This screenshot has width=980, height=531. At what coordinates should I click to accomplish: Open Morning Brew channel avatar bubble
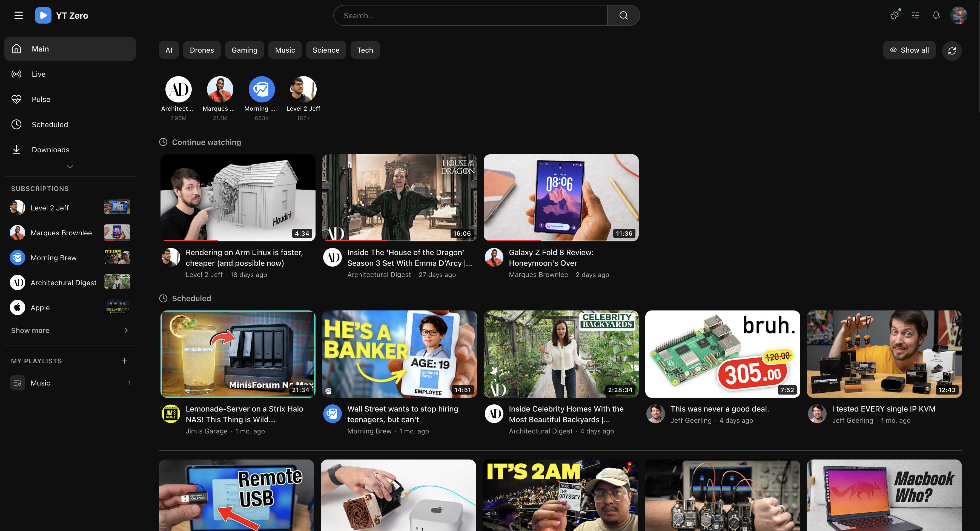[262, 89]
